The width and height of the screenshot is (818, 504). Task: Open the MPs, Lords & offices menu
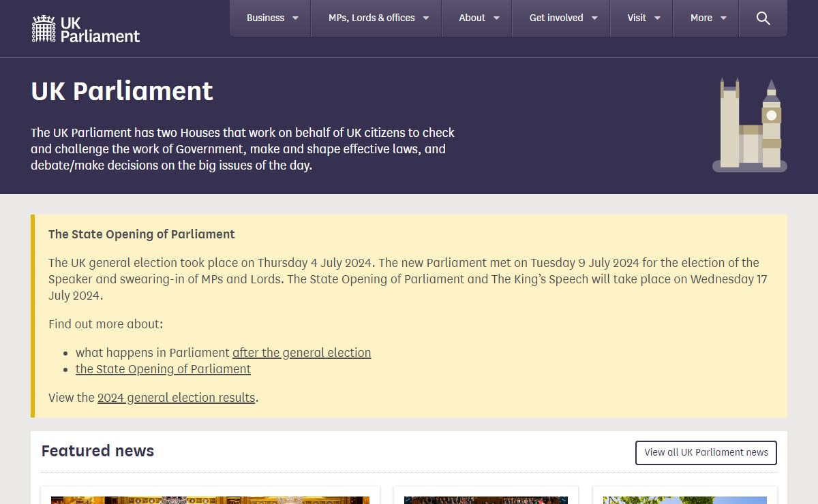coord(376,18)
